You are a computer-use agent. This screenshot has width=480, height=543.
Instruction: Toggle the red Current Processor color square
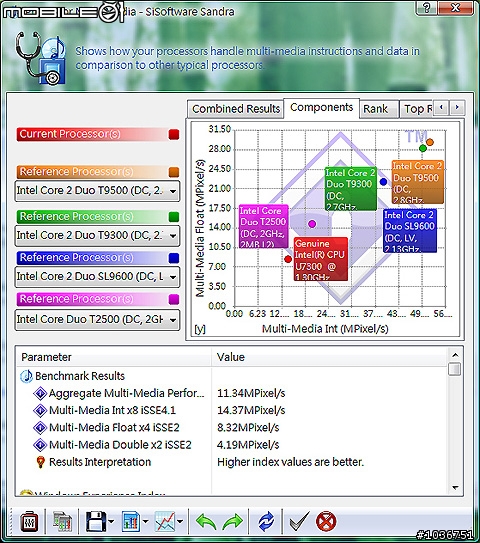tap(174, 134)
